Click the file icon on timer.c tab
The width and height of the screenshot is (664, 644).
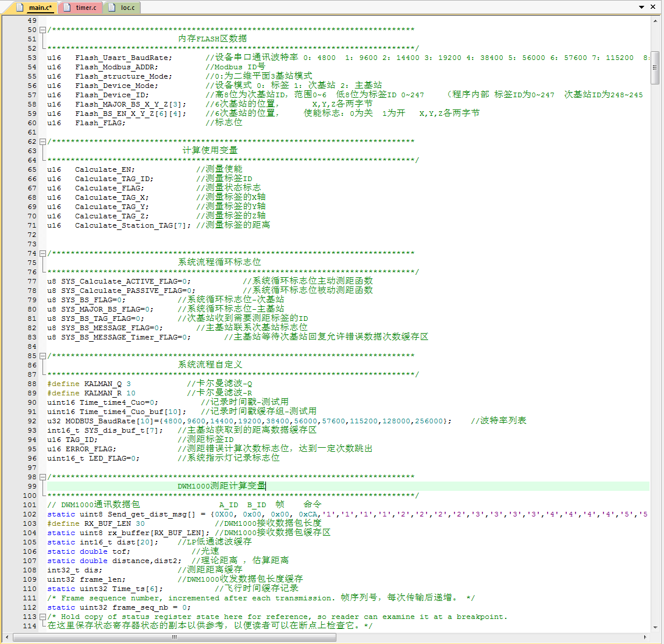pos(67,8)
